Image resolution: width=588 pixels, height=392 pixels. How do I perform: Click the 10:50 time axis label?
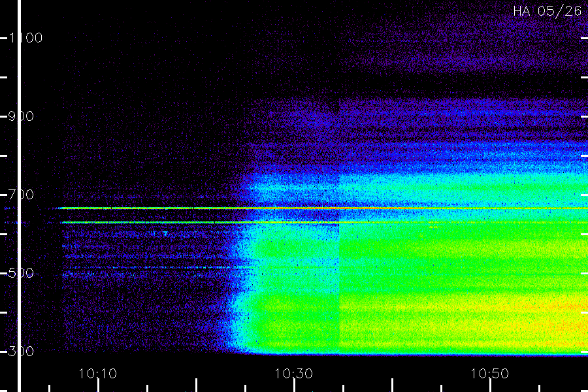coord(490,374)
